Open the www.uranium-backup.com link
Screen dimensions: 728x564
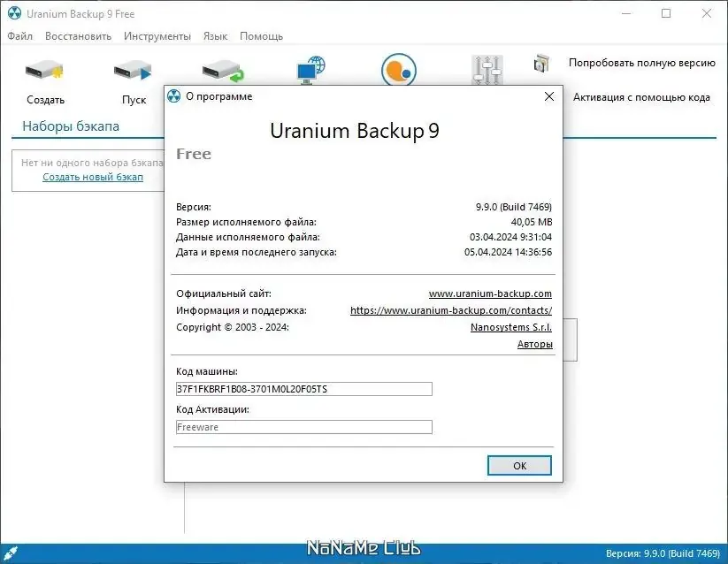[x=490, y=293]
